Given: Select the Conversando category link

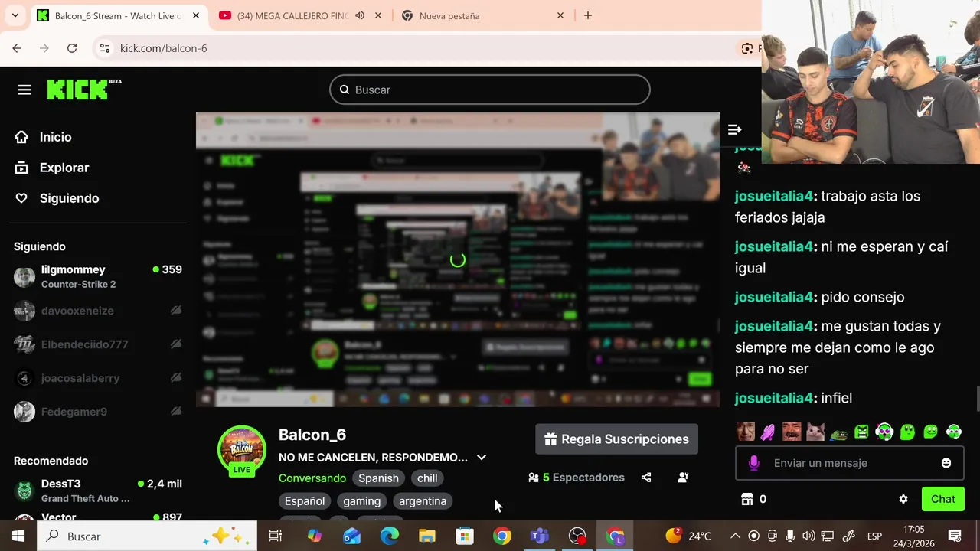Looking at the screenshot, I should [312, 478].
